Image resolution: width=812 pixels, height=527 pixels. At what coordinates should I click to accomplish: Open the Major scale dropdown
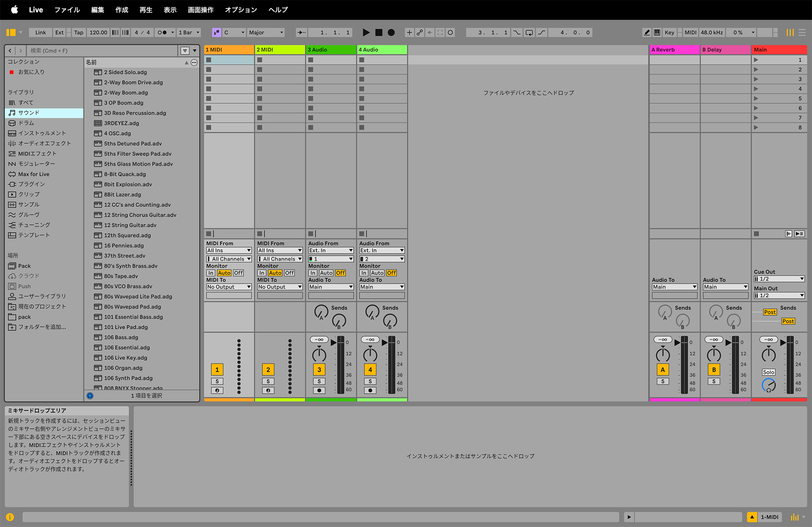(x=266, y=32)
